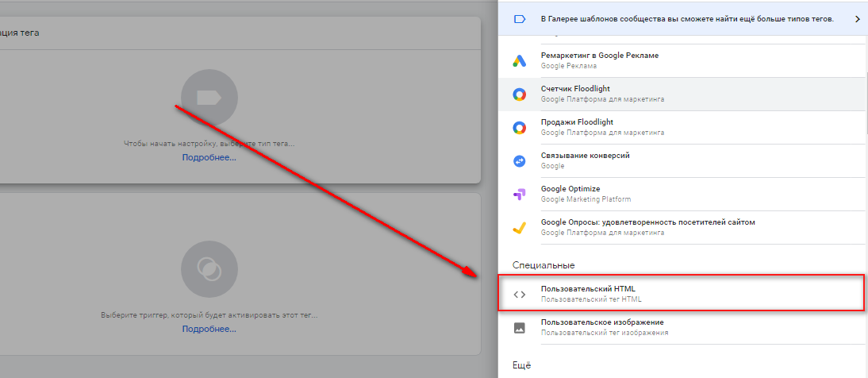
Task: Open Подробнее link under tag configuration
Action: (209, 157)
